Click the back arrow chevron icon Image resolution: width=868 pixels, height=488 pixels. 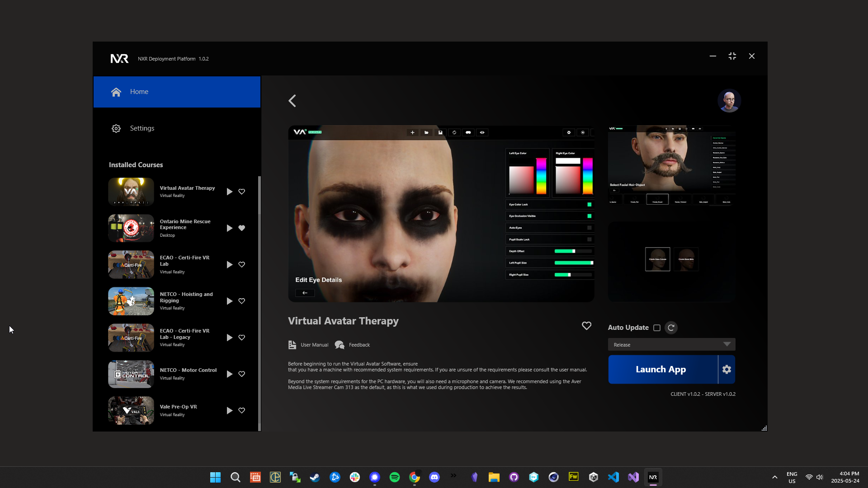point(292,101)
